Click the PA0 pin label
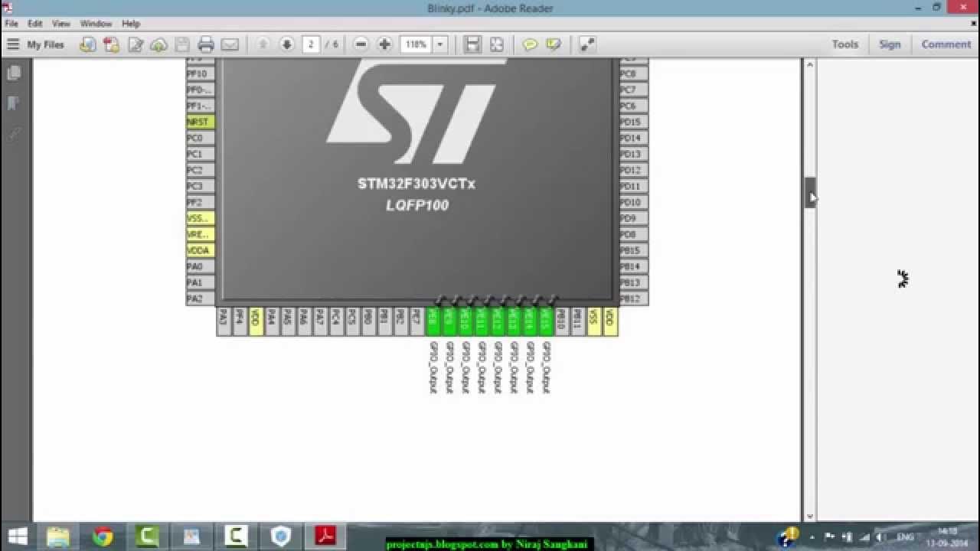Screen dimensions: 980x551 click(x=200, y=266)
